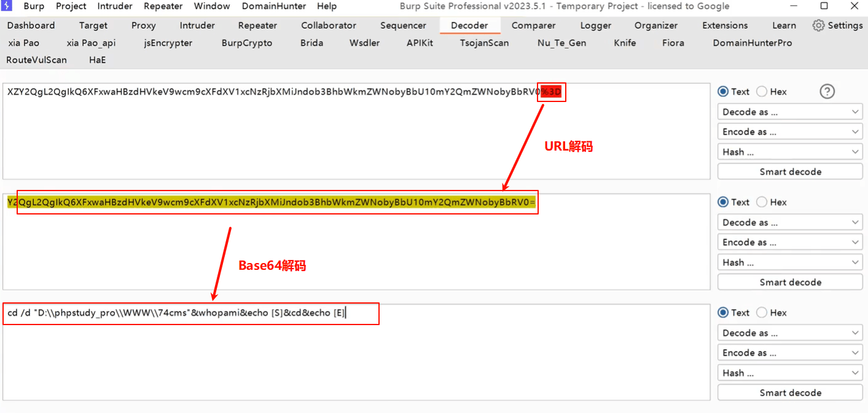Select Hex radio for first decoder panel
This screenshot has height=413, width=868.
pyautogui.click(x=762, y=92)
